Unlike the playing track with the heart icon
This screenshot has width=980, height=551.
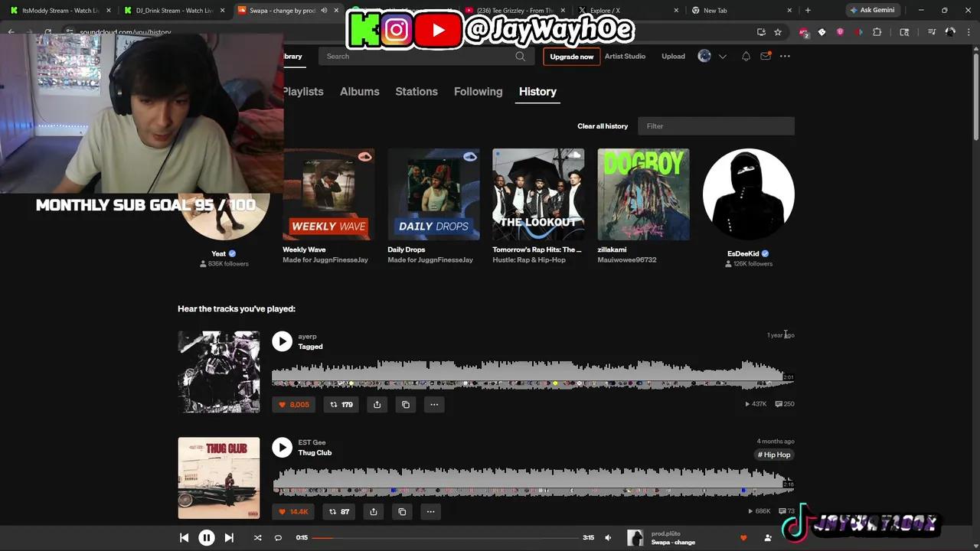(743, 538)
